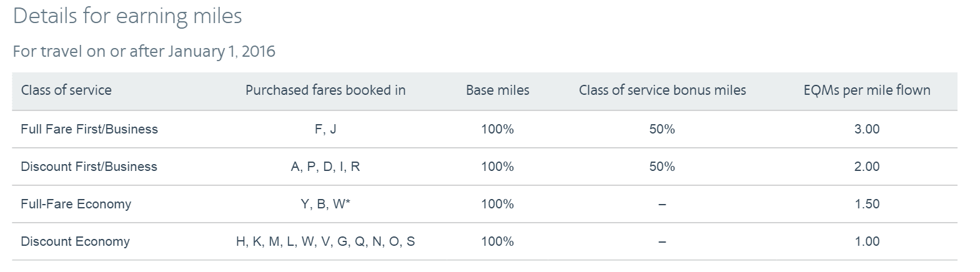Select the 'Full Fare First/Business' row label
The width and height of the screenshot is (980, 272).
click(x=89, y=129)
